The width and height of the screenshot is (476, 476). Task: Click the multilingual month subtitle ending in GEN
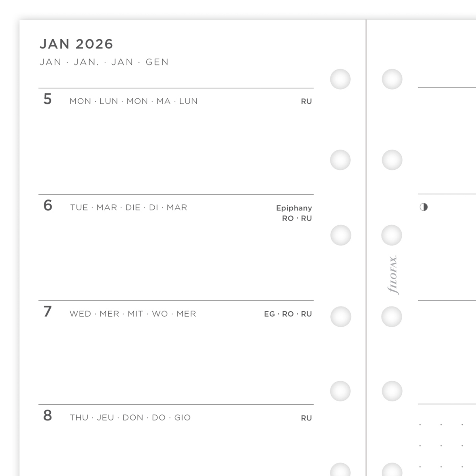click(104, 62)
